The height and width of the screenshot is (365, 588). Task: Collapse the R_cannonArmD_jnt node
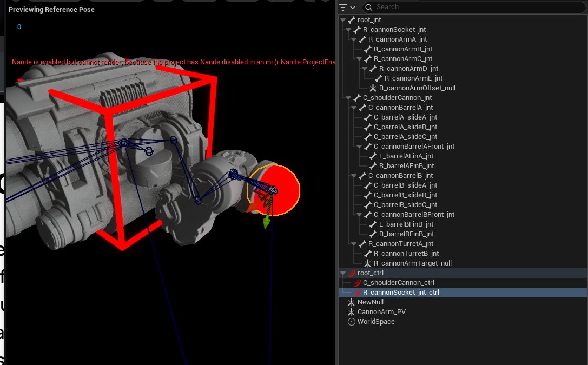(x=365, y=69)
